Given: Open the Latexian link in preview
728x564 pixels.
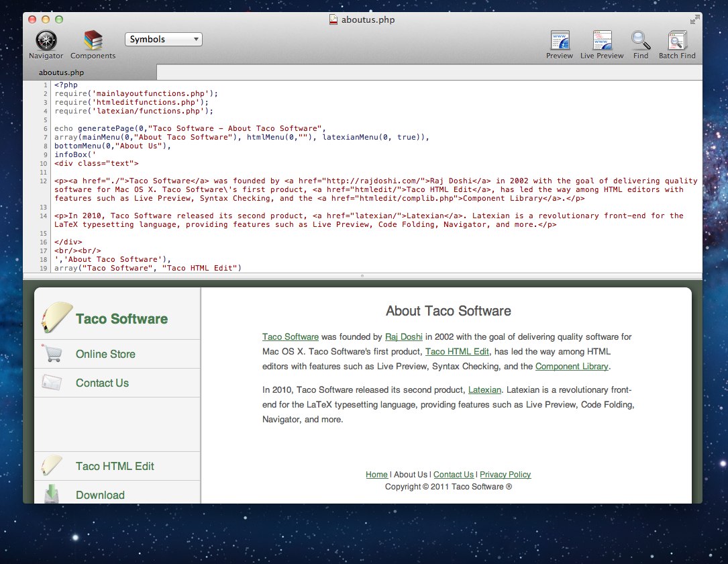Looking at the screenshot, I should coord(484,390).
